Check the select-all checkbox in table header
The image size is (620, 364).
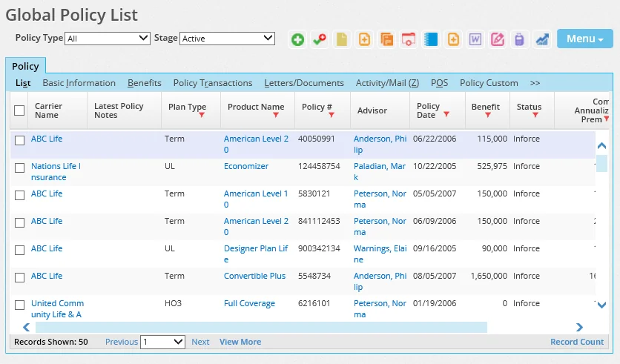point(19,110)
